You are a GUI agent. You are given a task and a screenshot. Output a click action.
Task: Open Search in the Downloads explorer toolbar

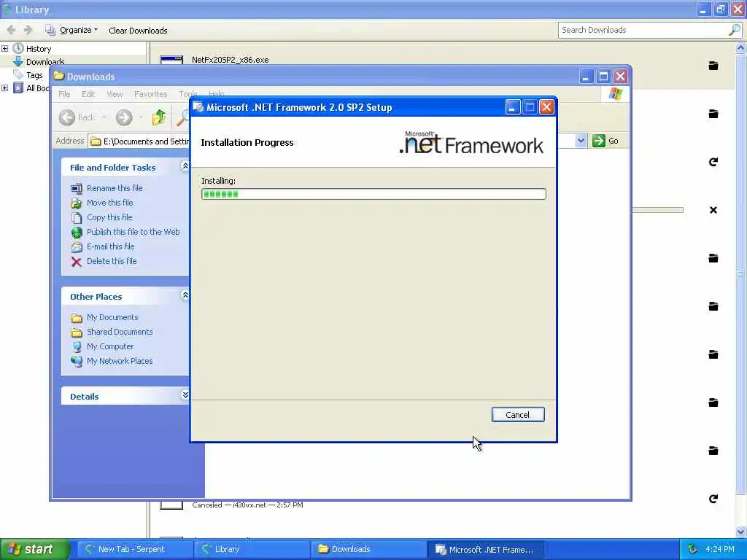tap(182, 117)
